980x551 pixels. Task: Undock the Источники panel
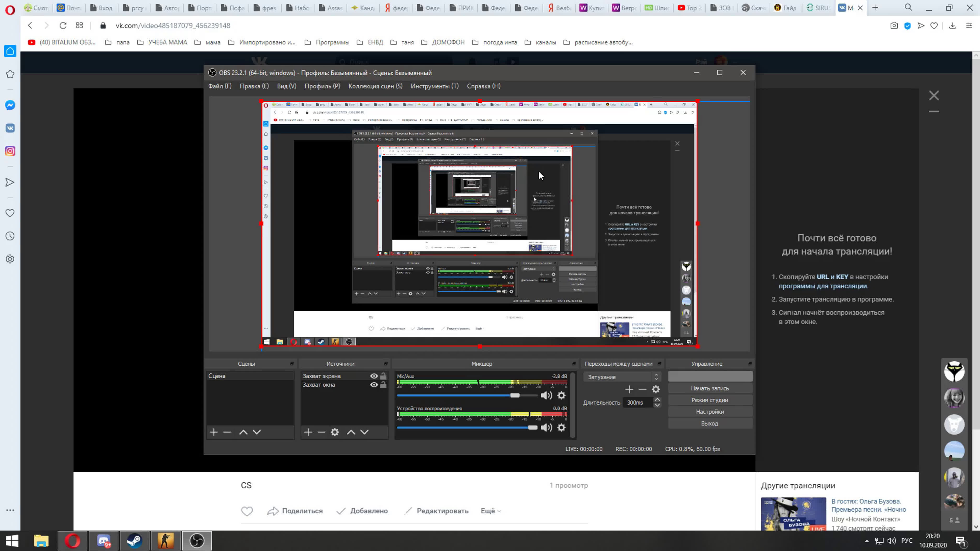coord(386,364)
